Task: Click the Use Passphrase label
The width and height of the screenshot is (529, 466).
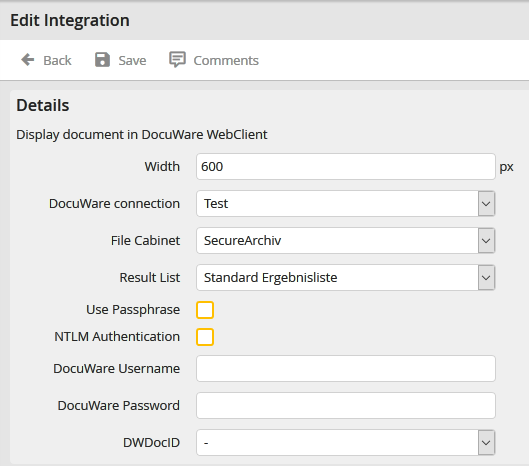Action: point(133,310)
